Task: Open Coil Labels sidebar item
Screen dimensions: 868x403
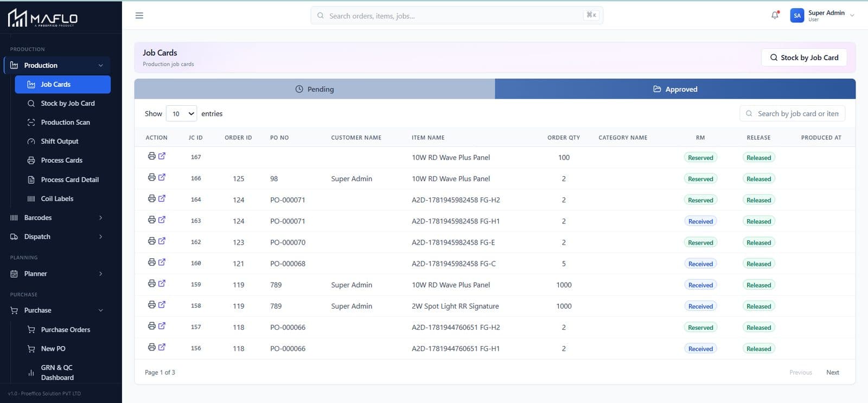Action: 62,199
